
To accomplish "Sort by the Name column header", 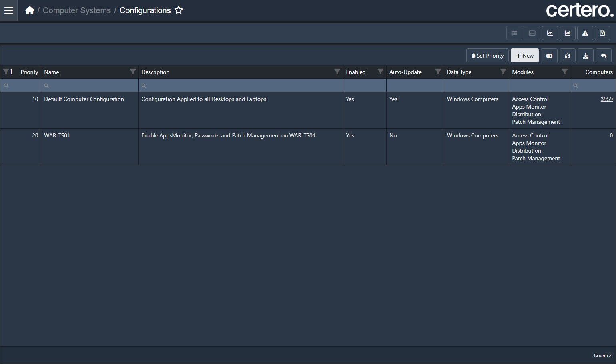I will [52, 72].
